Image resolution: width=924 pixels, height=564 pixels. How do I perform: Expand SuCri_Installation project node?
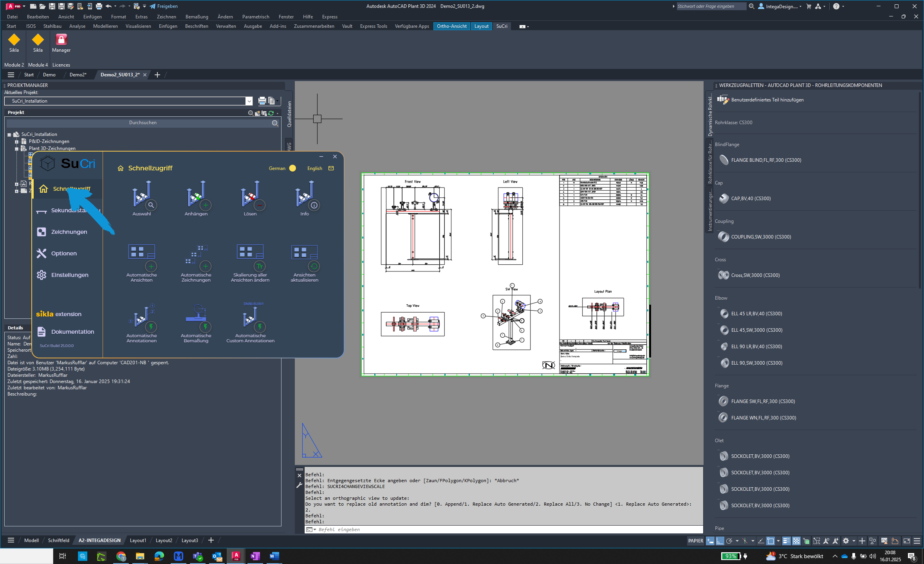click(9, 134)
